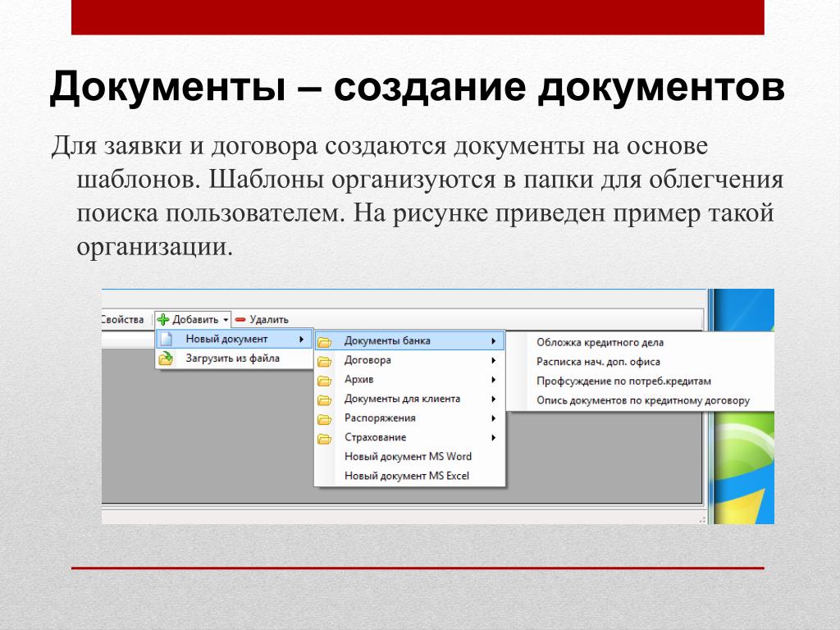Open the Документы банка menu entry
The image size is (840, 630).
pos(410,340)
